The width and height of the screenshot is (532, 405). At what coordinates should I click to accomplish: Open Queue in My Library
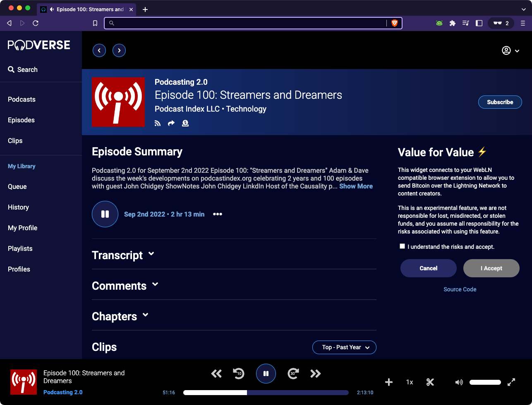pyautogui.click(x=17, y=186)
